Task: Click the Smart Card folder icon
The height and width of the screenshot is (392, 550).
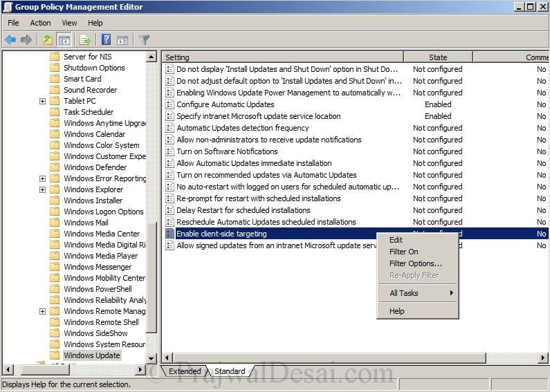Action: tap(55, 79)
